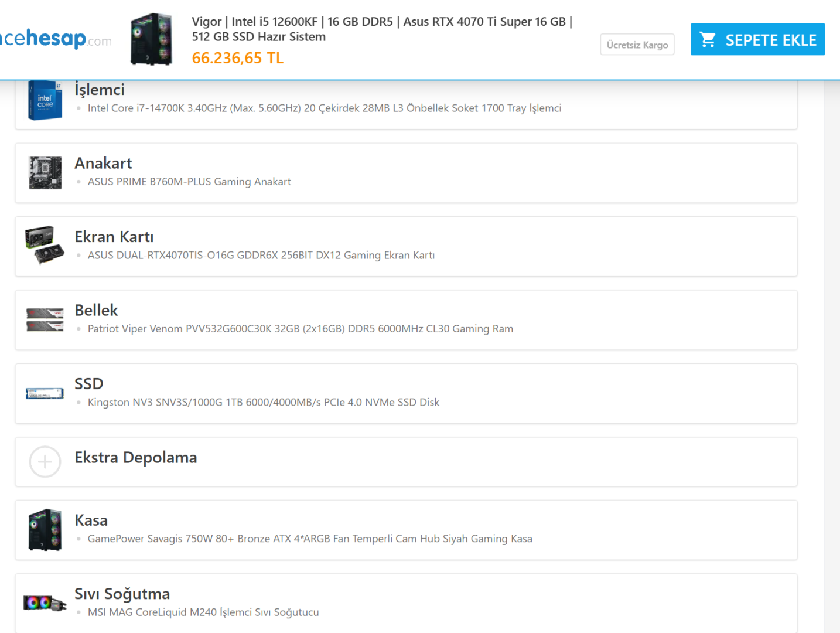Click the MSI liquid cooler icon

pyautogui.click(x=45, y=603)
